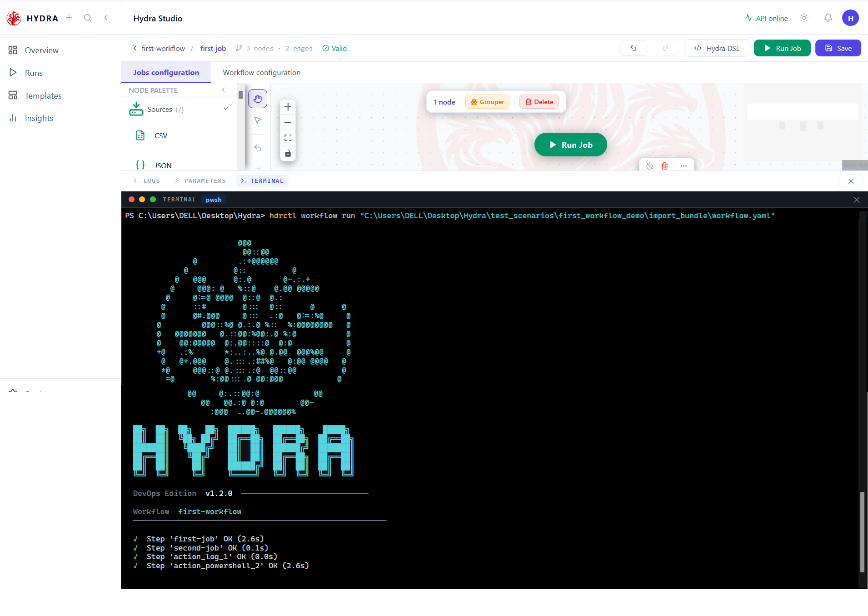Go back with the arrow before first-workflow

click(x=135, y=48)
